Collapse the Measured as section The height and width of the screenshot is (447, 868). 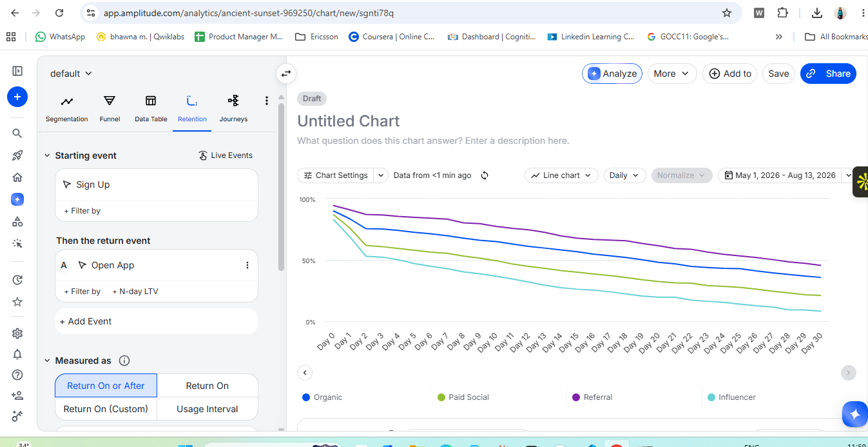tap(47, 361)
